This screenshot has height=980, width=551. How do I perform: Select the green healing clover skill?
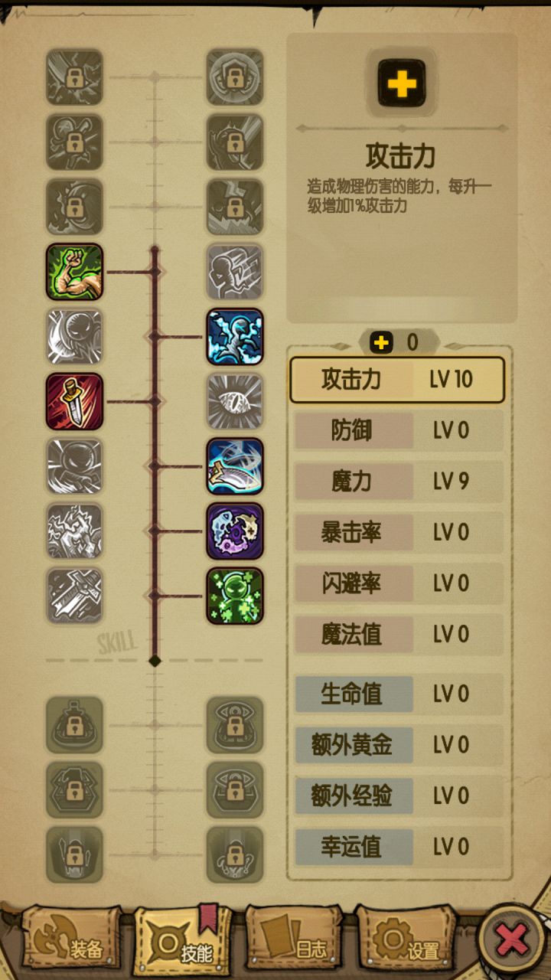point(235,596)
